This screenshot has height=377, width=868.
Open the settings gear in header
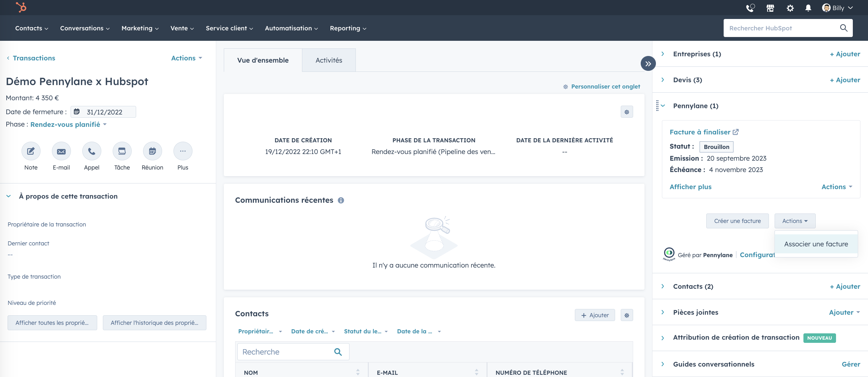[790, 8]
